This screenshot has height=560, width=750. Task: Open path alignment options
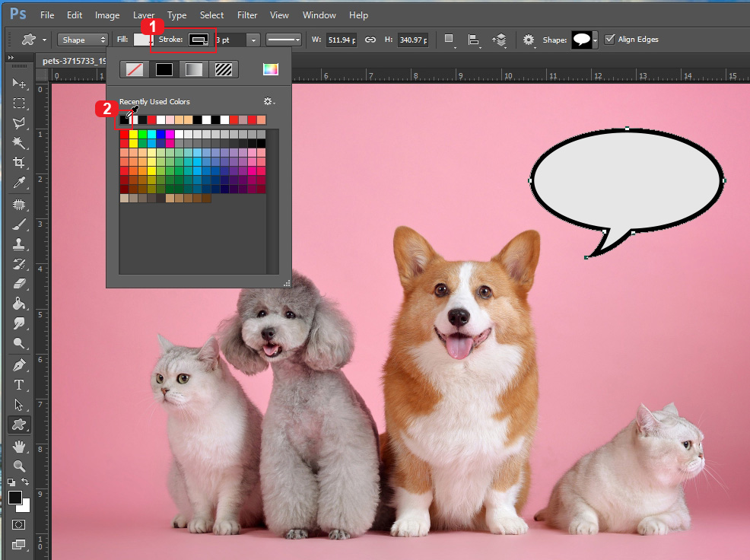474,40
